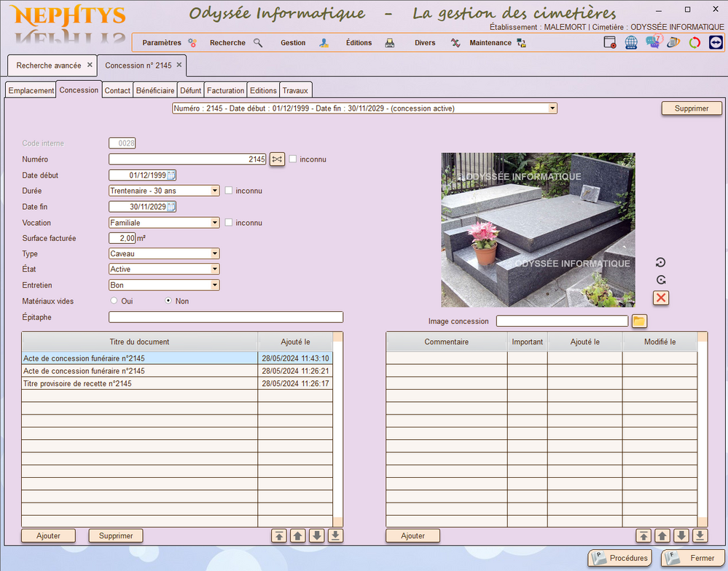728x571 pixels.
Task: Open the Gestion menu
Action: (293, 43)
